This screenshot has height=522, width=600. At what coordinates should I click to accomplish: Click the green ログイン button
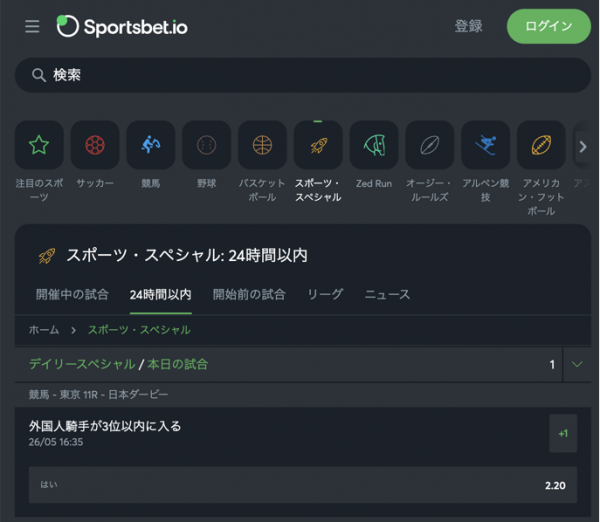click(549, 26)
